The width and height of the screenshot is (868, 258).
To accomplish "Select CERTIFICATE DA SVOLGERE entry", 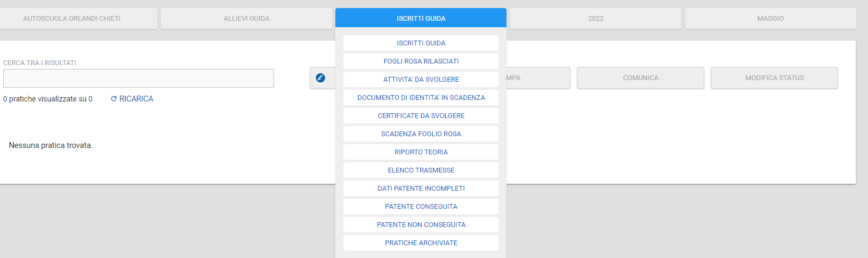I will tap(421, 116).
